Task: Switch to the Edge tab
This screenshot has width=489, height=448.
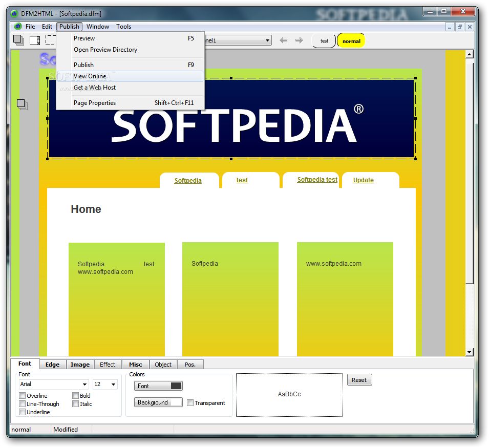Action: pyautogui.click(x=52, y=365)
